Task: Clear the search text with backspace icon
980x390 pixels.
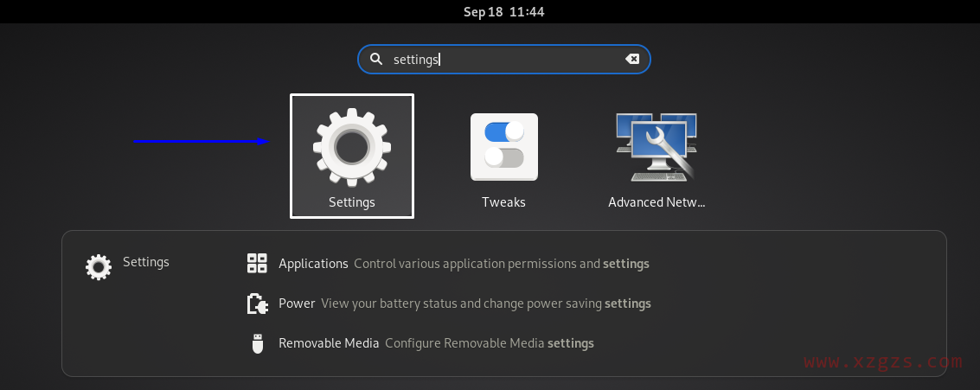Action: click(x=632, y=60)
